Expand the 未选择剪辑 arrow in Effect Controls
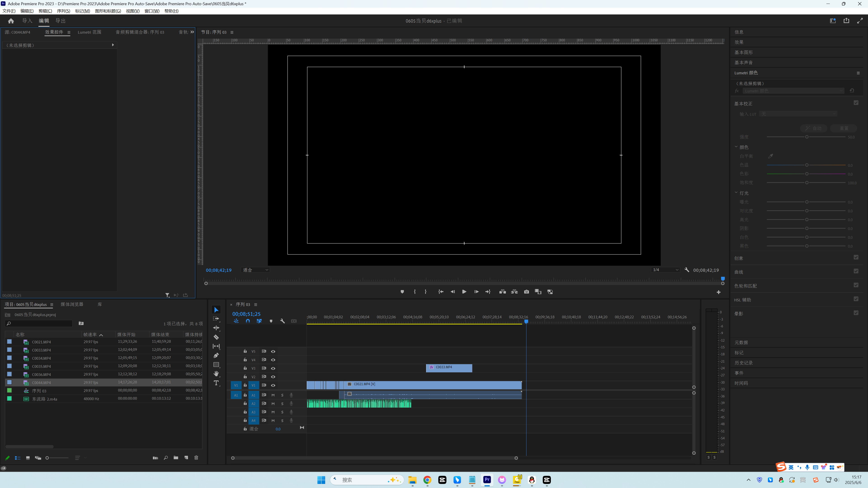The height and width of the screenshot is (488, 868). pyautogui.click(x=113, y=45)
